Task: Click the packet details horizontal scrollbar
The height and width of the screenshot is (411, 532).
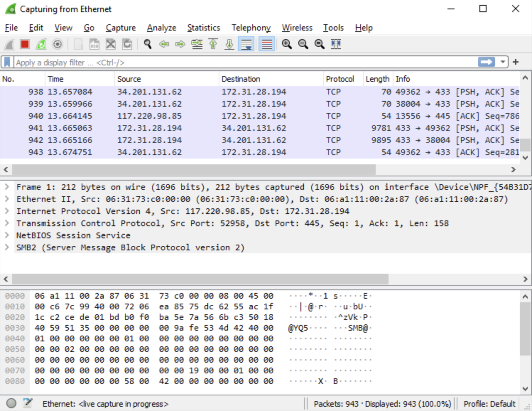Action: 200,279
